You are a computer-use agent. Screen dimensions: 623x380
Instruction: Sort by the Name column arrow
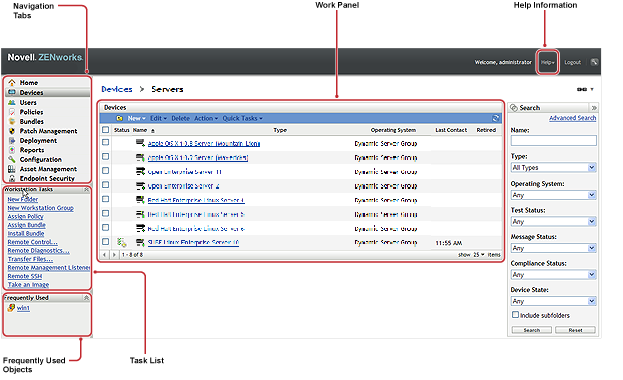(153, 130)
